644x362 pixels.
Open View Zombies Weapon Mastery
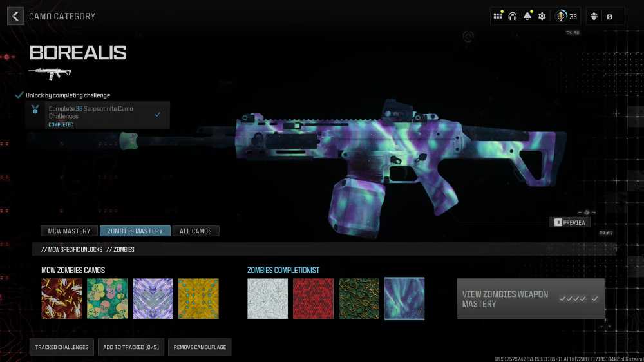coord(530,299)
